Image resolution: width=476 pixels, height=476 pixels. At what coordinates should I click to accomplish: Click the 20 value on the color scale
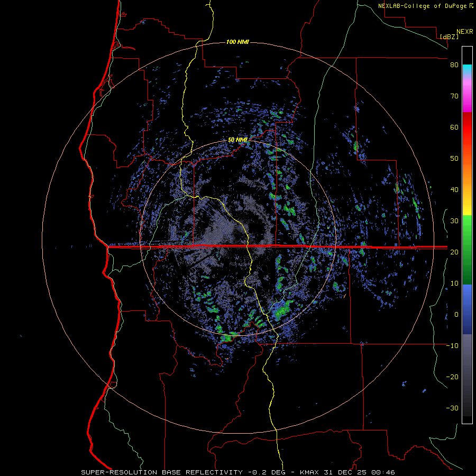[x=454, y=252]
